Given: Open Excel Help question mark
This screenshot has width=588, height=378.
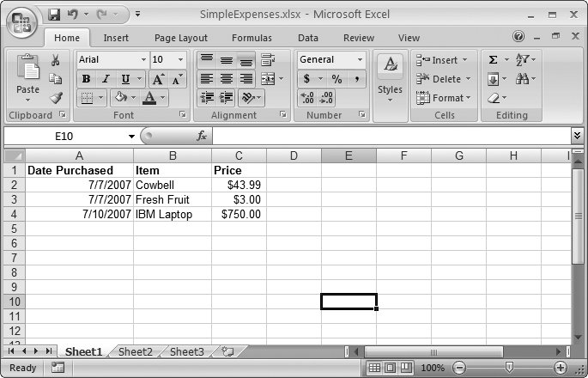Looking at the screenshot, I should click(x=518, y=36).
